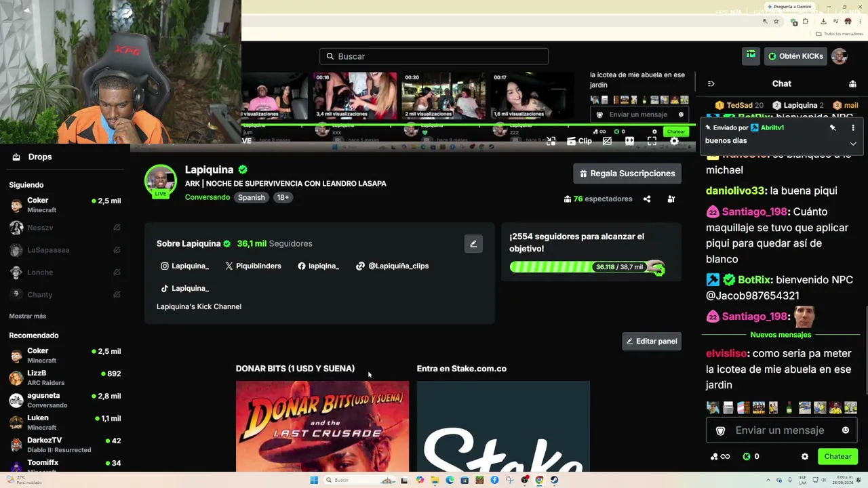Click the Enviar un mensaje chat input
This screenshot has width=868, height=488.
point(782,430)
